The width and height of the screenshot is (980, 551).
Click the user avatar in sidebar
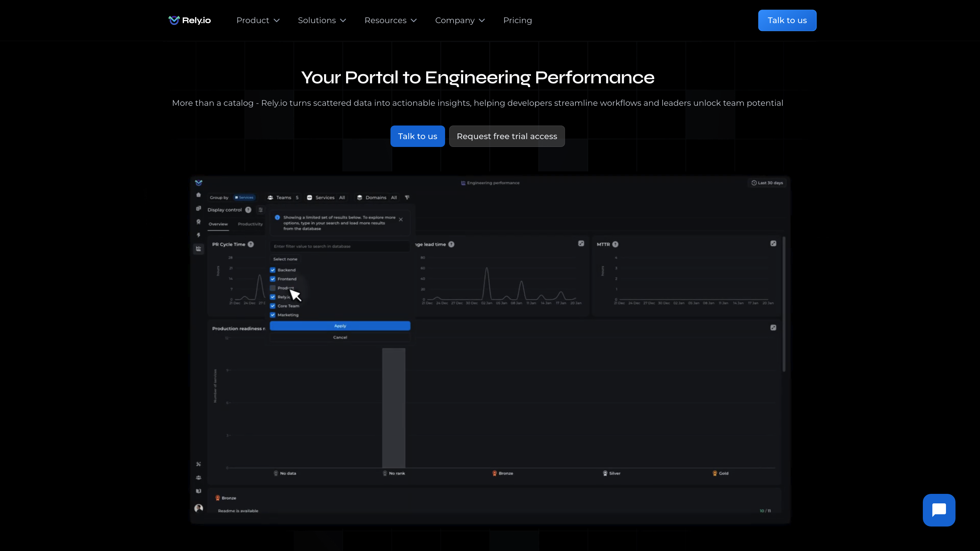point(199,508)
